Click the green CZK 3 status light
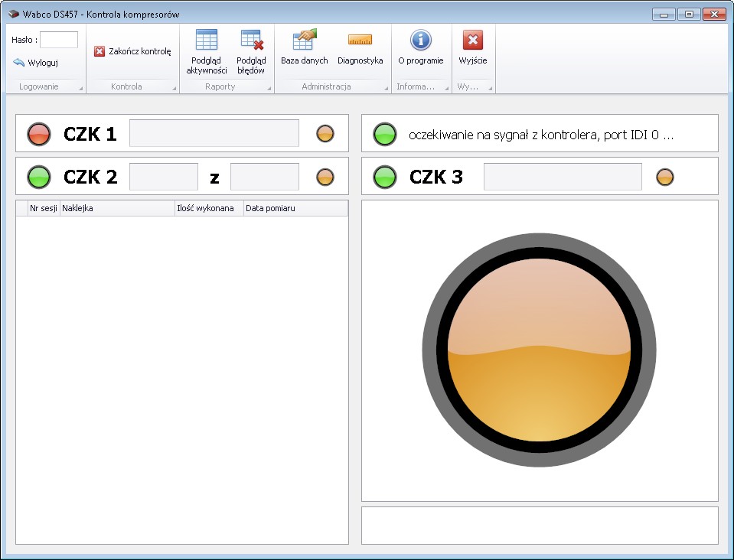734x560 pixels. pyautogui.click(x=385, y=177)
